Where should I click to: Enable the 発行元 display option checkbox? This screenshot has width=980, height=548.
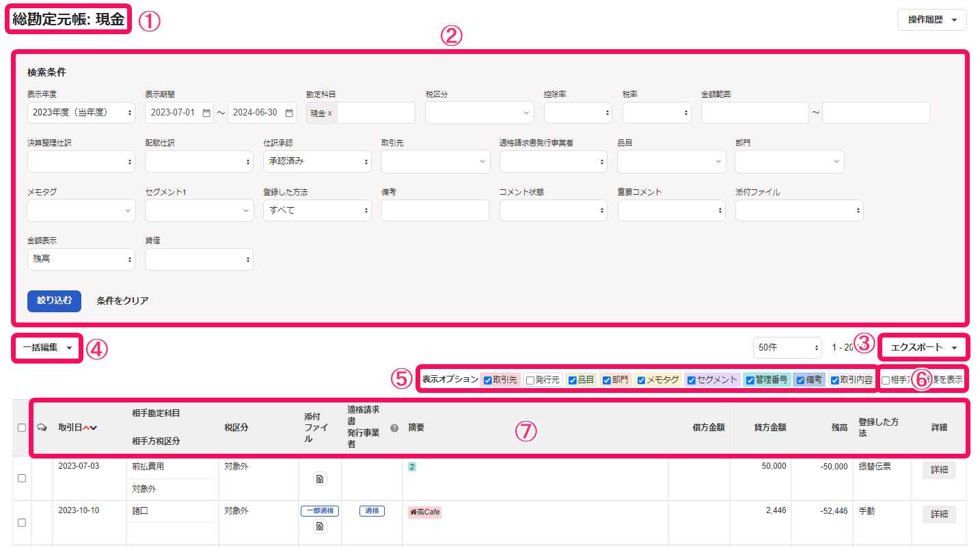click(530, 381)
